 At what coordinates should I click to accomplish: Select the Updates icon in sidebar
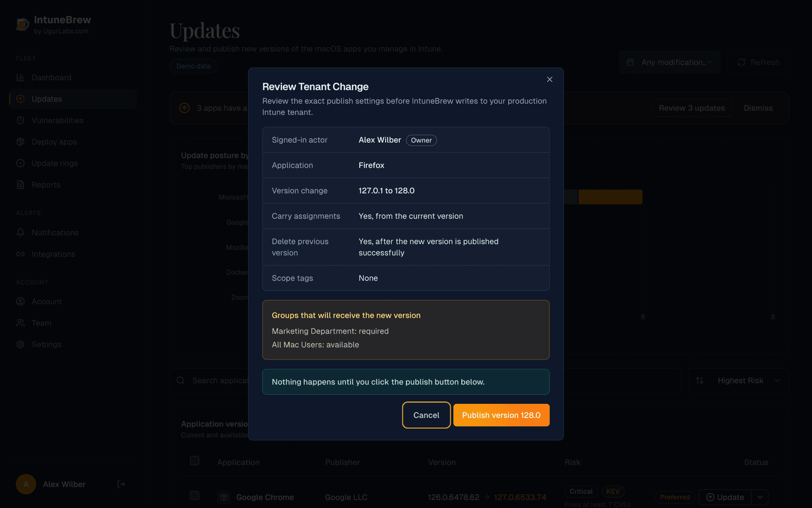point(20,99)
